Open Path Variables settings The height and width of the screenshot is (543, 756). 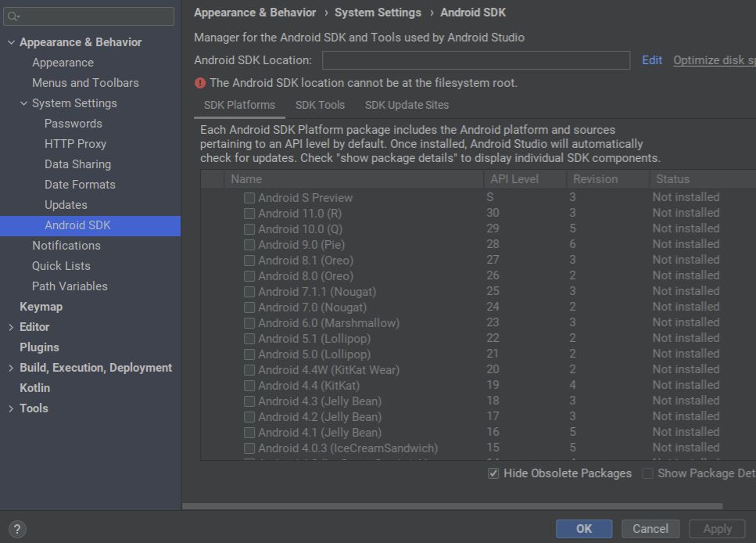70,286
